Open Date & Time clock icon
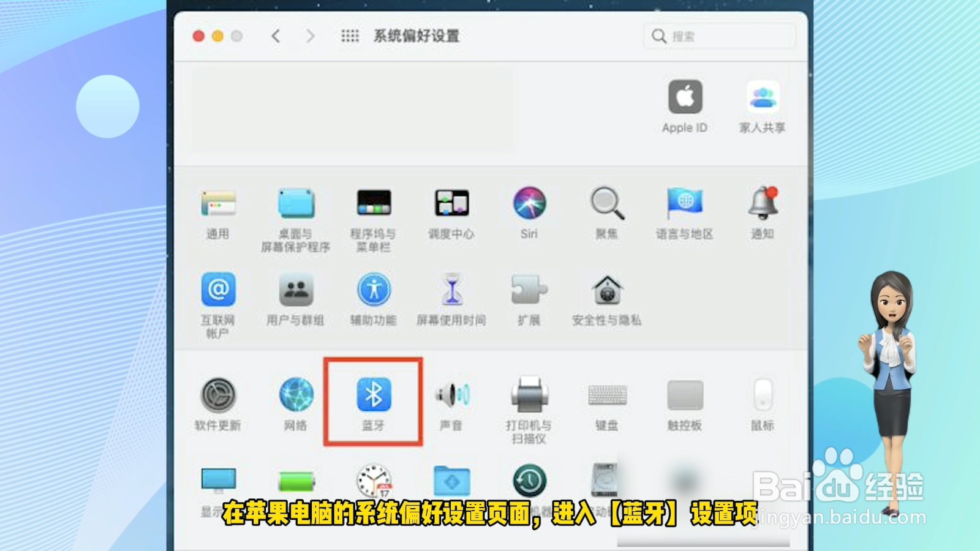The height and width of the screenshot is (551, 980). [x=374, y=481]
